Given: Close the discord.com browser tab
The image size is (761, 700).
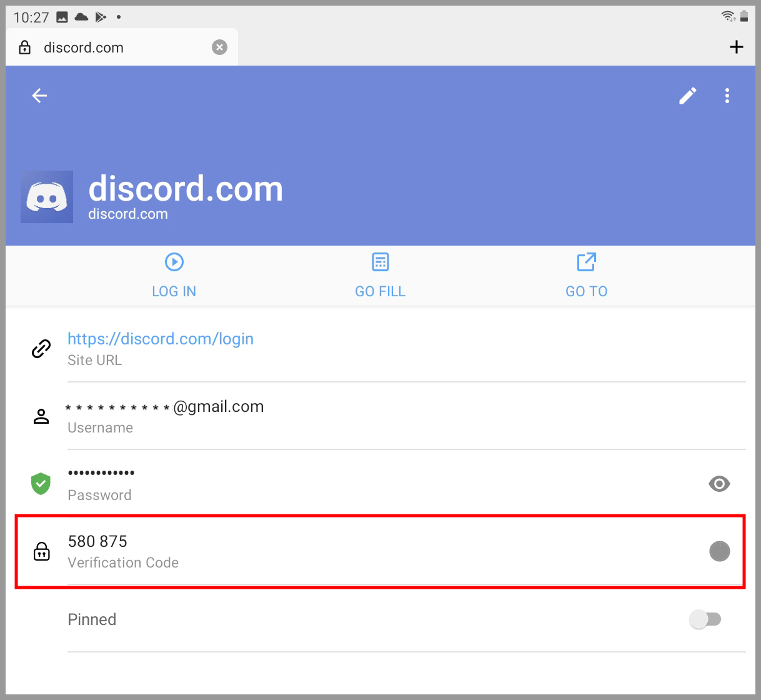Looking at the screenshot, I should point(219,47).
